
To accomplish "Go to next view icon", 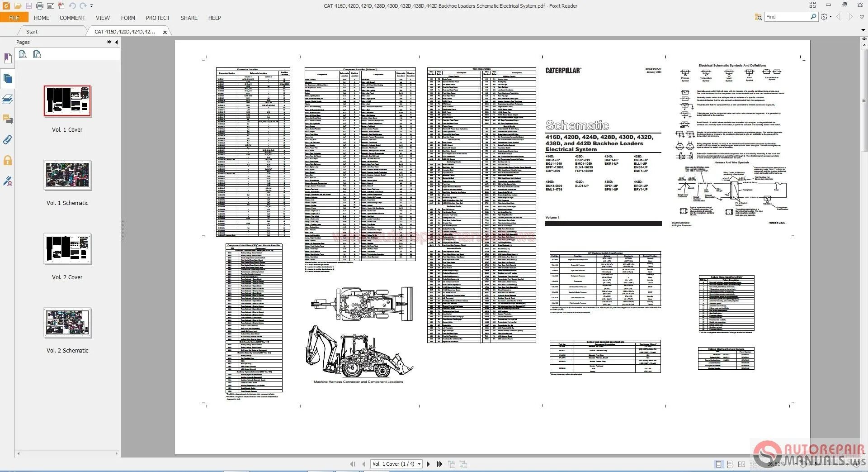I will (463, 464).
